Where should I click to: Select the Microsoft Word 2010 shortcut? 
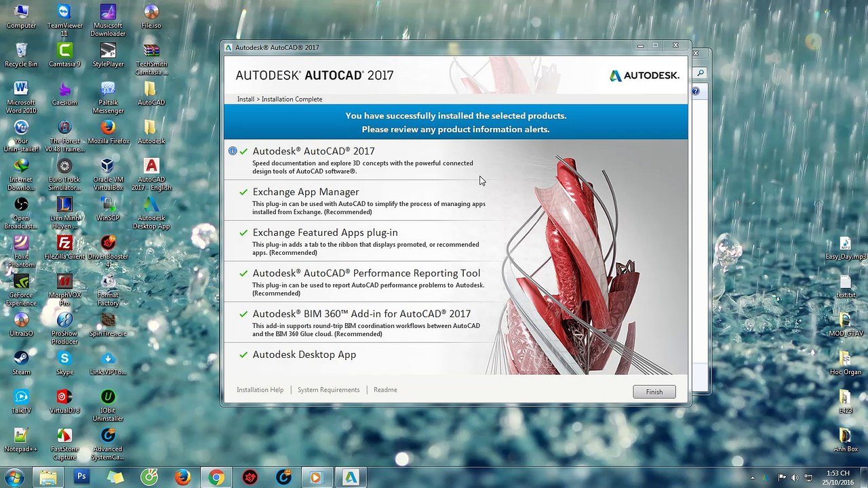tap(21, 97)
